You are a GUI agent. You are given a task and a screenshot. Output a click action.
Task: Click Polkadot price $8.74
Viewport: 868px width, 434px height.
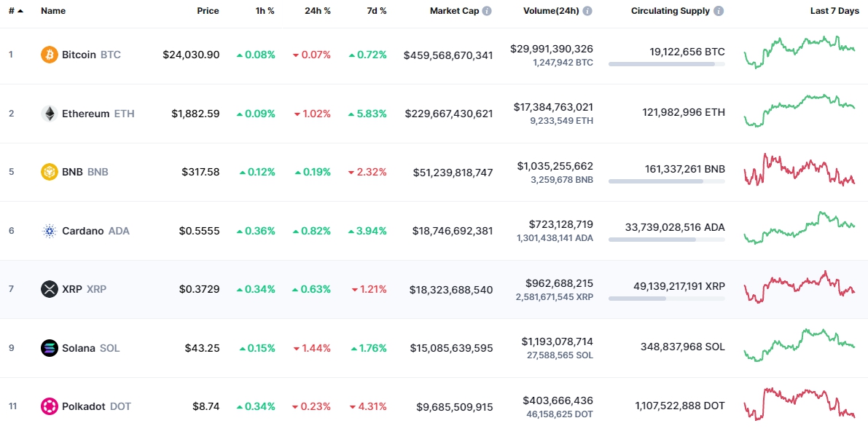(x=206, y=406)
